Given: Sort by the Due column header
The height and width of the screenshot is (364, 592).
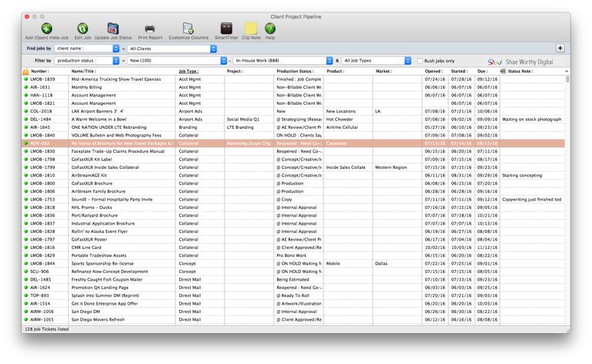Looking at the screenshot, I should click(482, 71).
